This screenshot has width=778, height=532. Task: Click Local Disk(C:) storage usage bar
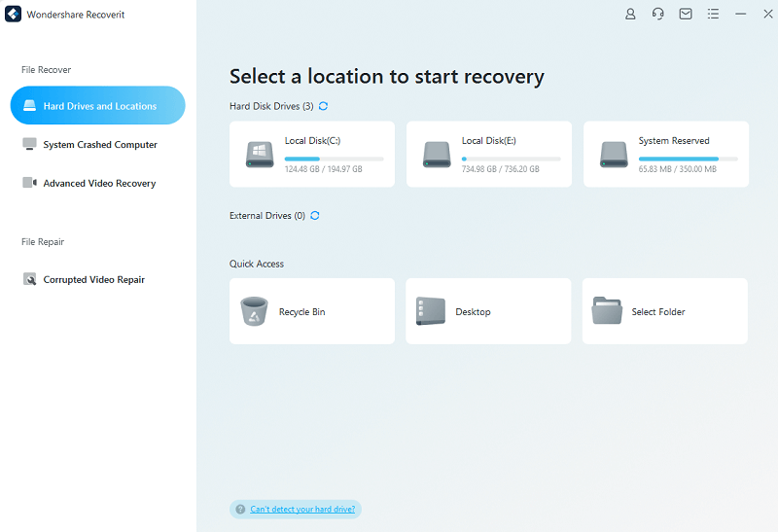pyautogui.click(x=334, y=159)
